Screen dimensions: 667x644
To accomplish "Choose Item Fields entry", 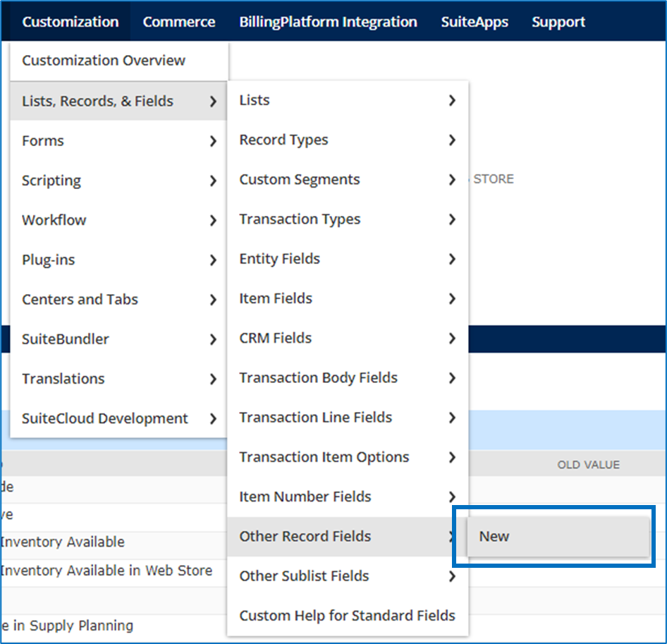I will click(x=348, y=298).
